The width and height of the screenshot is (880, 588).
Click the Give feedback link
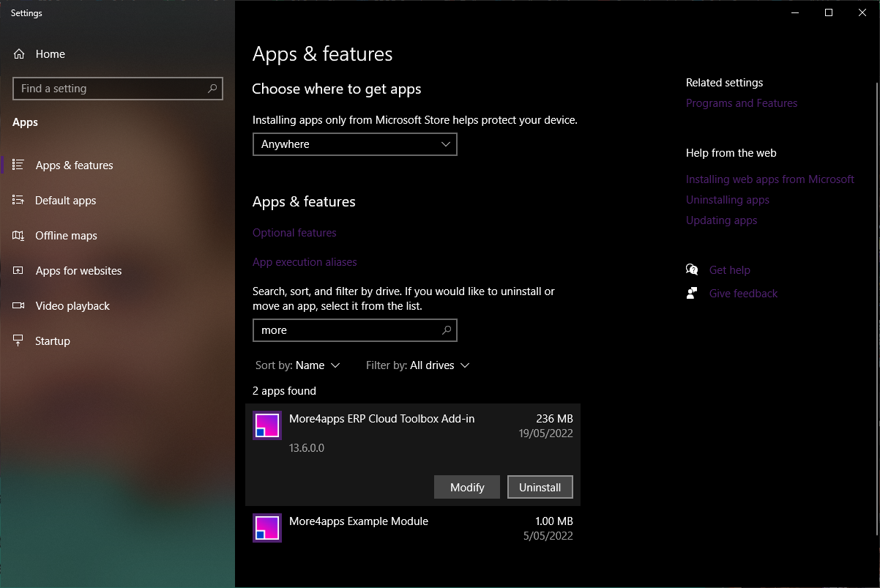[744, 294]
